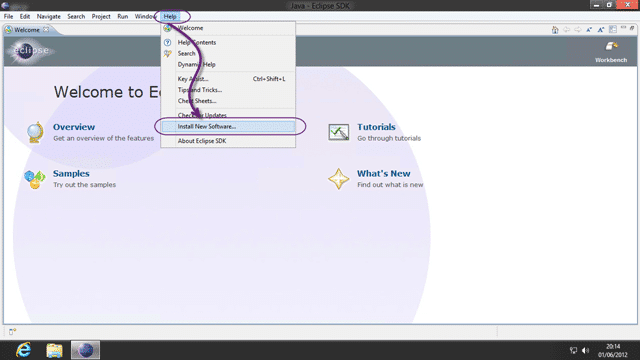Screen dimensions: 640x360
Task: Choose Help Contents in the Help menu
Action: point(228,42)
